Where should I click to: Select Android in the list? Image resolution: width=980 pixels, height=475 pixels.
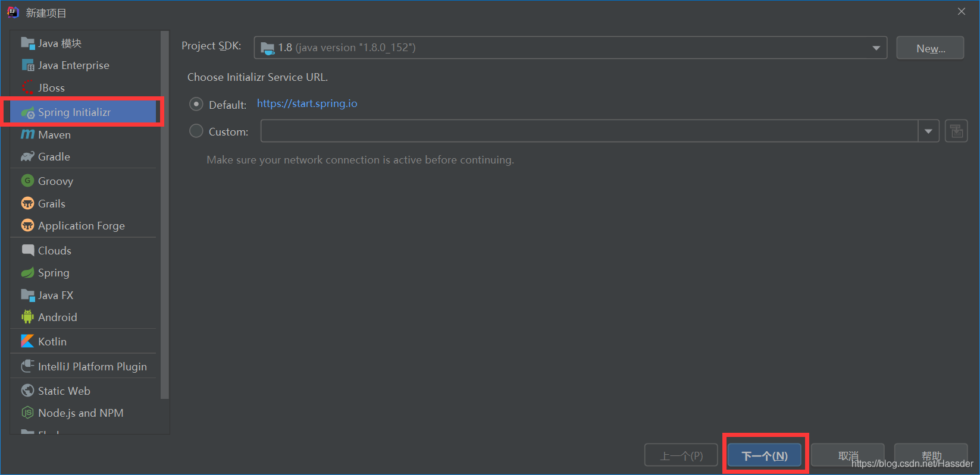pyautogui.click(x=83, y=317)
